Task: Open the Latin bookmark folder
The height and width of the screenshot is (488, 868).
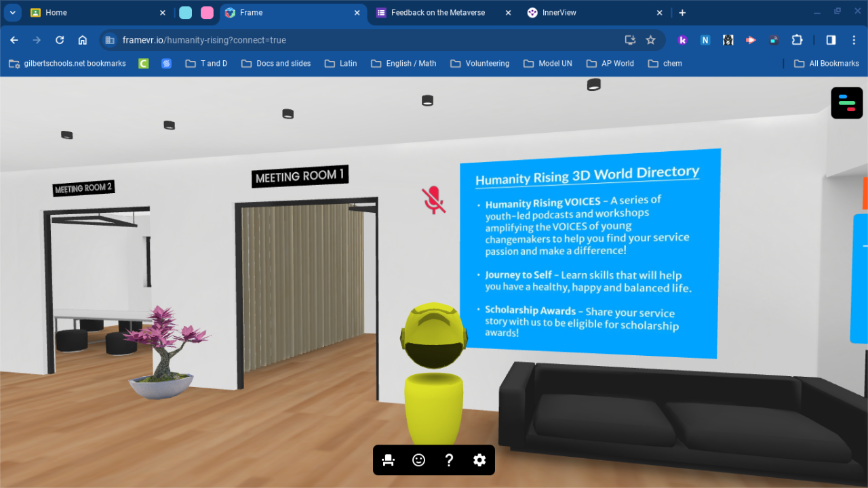Action: 340,64
